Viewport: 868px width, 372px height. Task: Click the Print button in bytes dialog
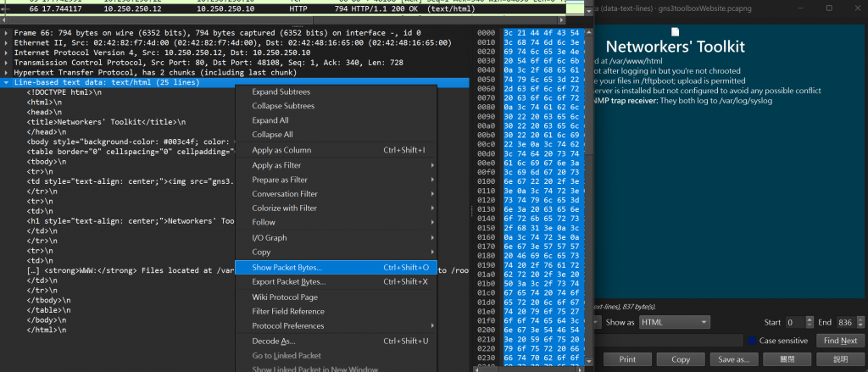click(x=627, y=359)
